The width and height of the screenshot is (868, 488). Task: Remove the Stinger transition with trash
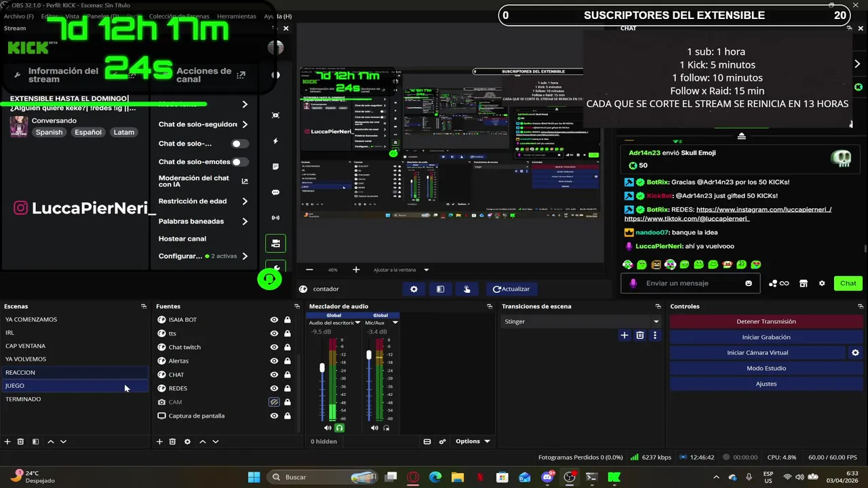(639, 335)
